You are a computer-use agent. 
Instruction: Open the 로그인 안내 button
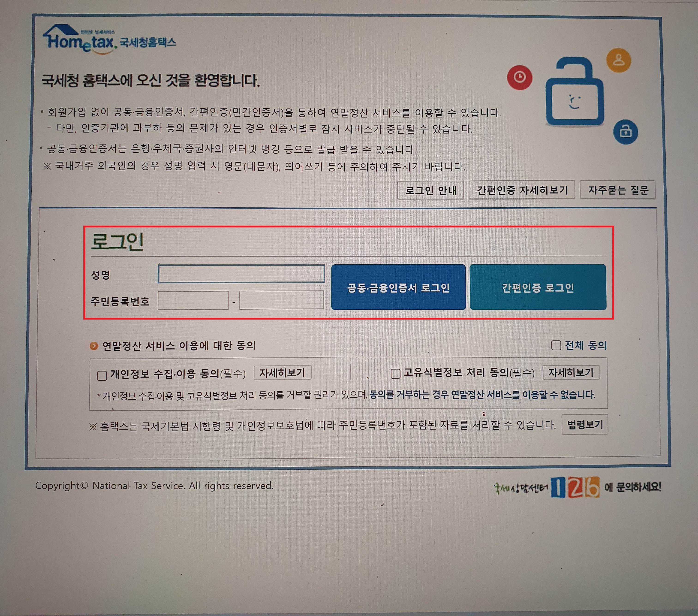coord(430,190)
